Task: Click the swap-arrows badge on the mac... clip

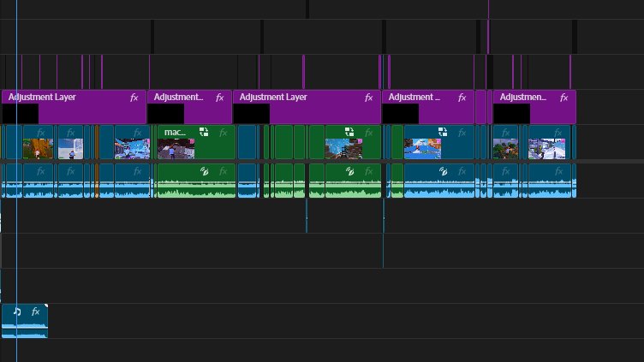Action: point(204,132)
